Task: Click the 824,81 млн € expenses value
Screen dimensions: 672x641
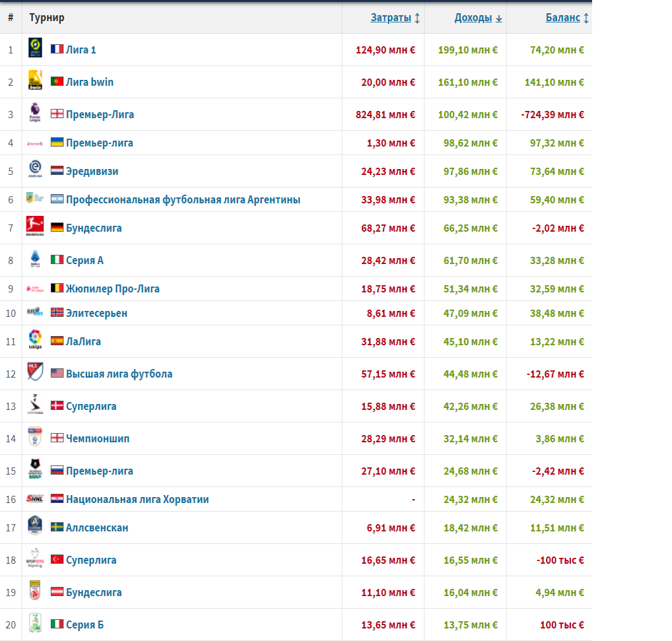Action: (386, 114)
